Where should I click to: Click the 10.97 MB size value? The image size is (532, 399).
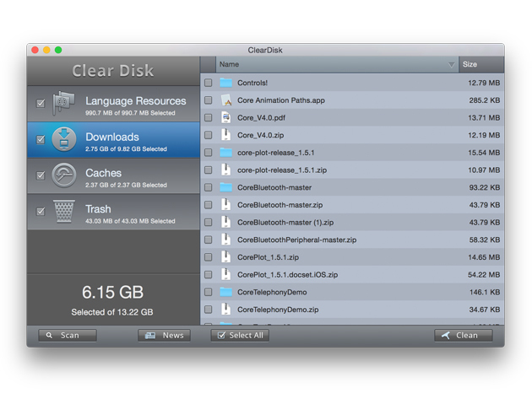(x=484, y=170)
